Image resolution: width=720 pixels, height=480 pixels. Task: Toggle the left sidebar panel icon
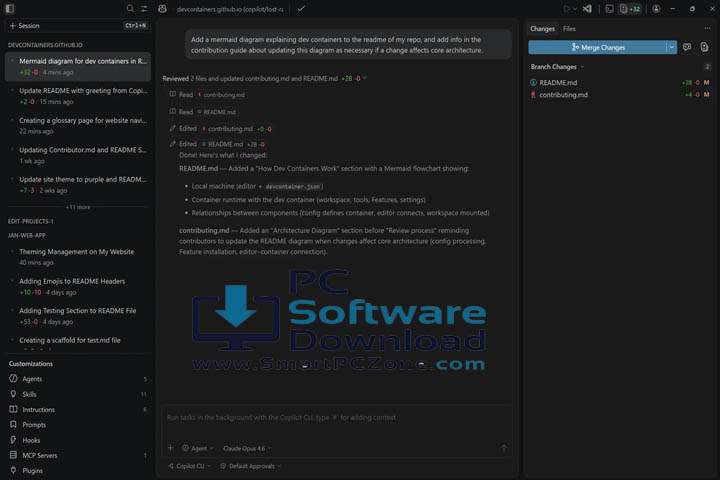click(x=10, y=9)
